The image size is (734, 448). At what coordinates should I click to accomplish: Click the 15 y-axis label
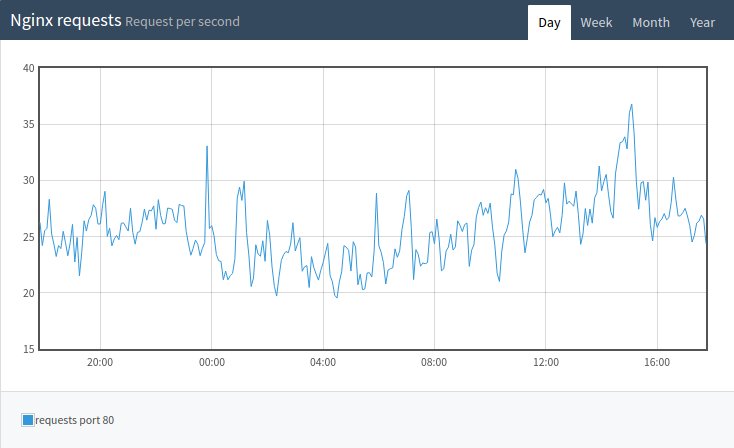(29, 349)
